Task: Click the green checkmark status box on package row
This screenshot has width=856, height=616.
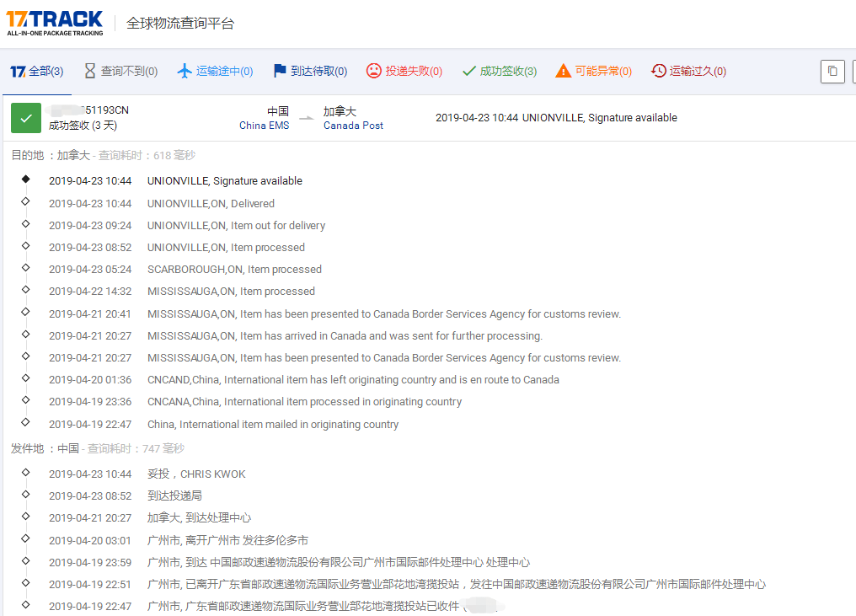Action: pos(26,117)
